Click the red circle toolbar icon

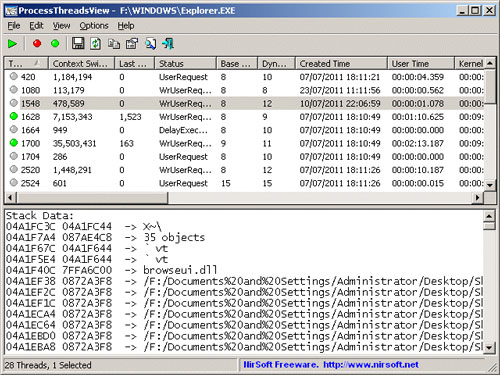(x=37, y=44)
